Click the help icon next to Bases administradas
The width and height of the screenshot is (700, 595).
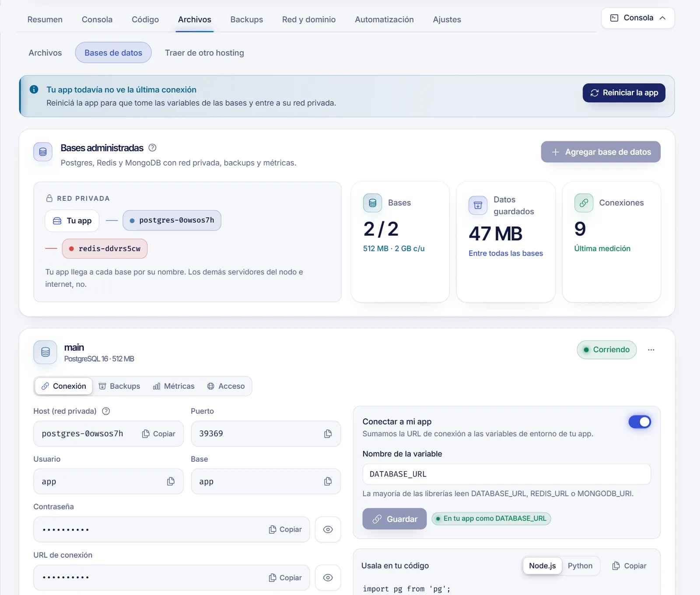[x=152, y=148]
